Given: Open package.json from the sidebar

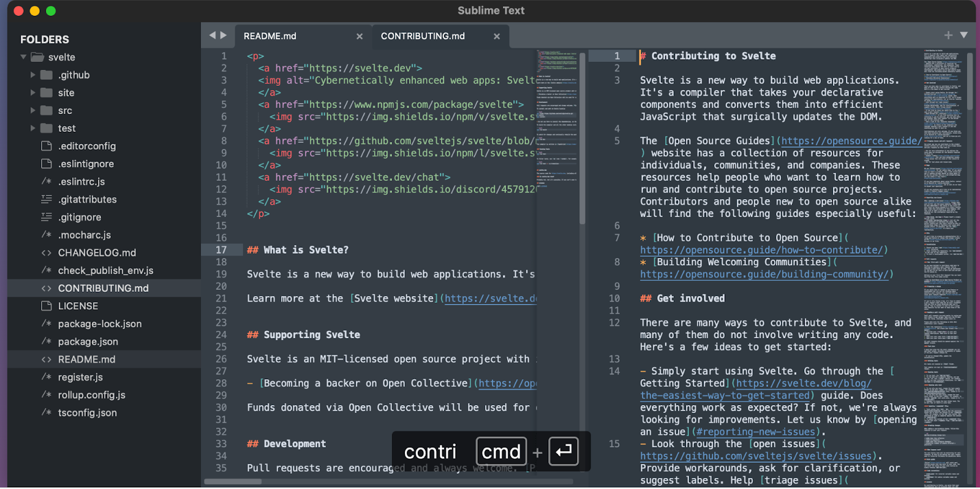Looking at the screenshot, I should tap(88, 341).
